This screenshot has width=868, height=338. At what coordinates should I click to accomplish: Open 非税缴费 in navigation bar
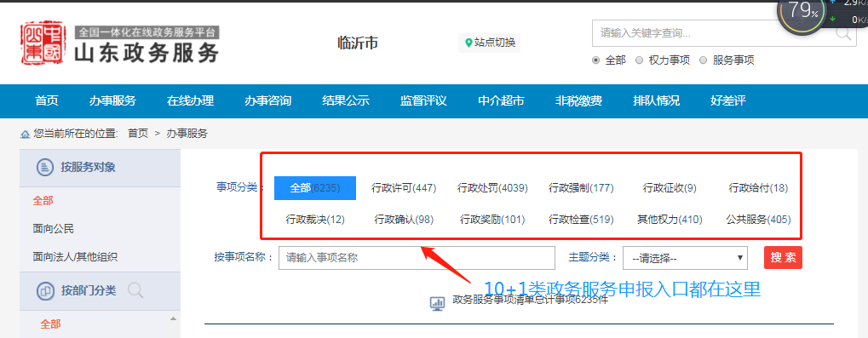click(578, 100)
